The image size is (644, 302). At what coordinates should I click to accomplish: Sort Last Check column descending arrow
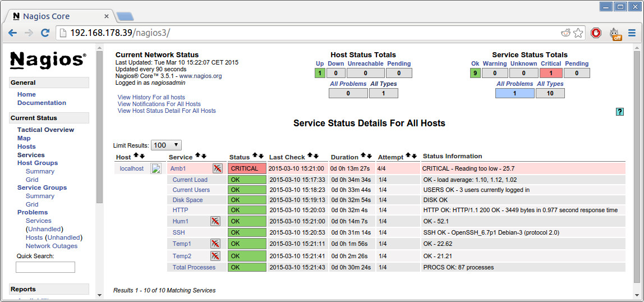click(316, 156)
